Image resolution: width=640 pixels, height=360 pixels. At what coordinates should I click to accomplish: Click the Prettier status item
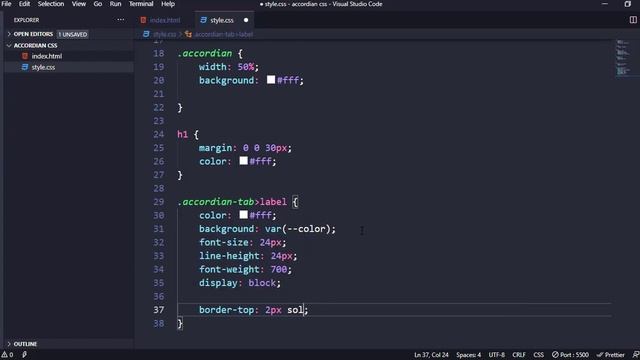611,355
